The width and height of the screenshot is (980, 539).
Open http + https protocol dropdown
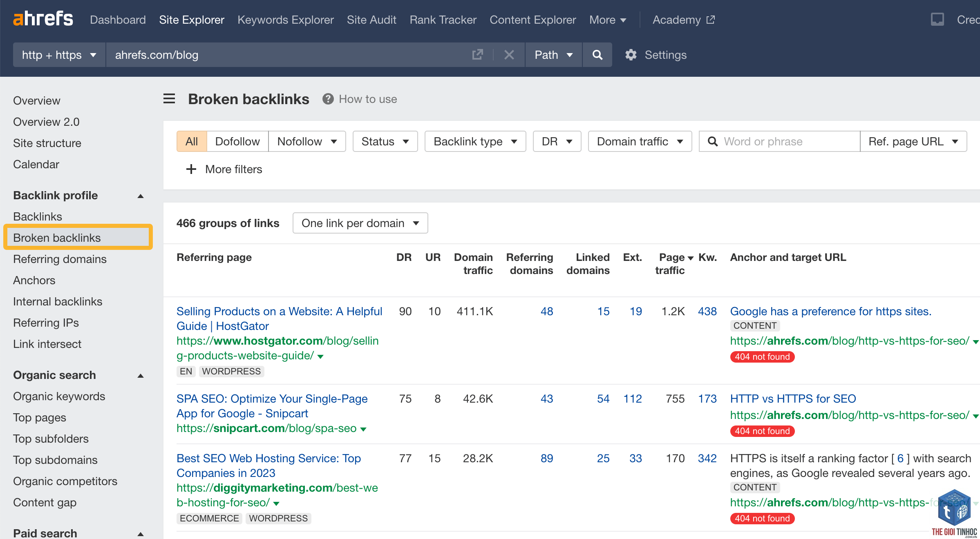coord(59,55)
